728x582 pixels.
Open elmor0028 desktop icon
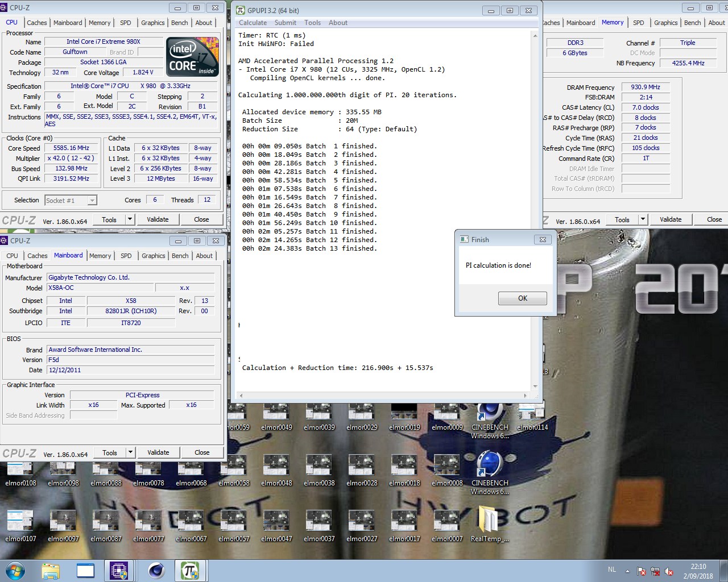pyautogui.click(x=362, y=472)
